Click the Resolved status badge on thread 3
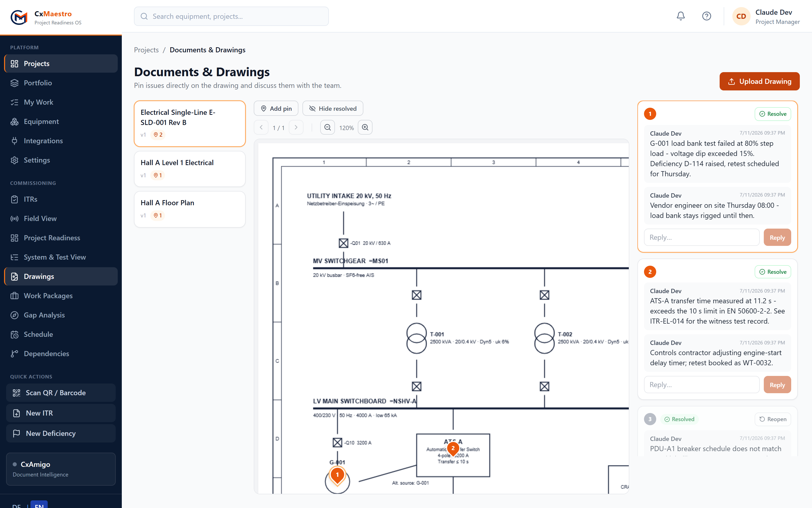812x508 pixels. pos(680,419)
